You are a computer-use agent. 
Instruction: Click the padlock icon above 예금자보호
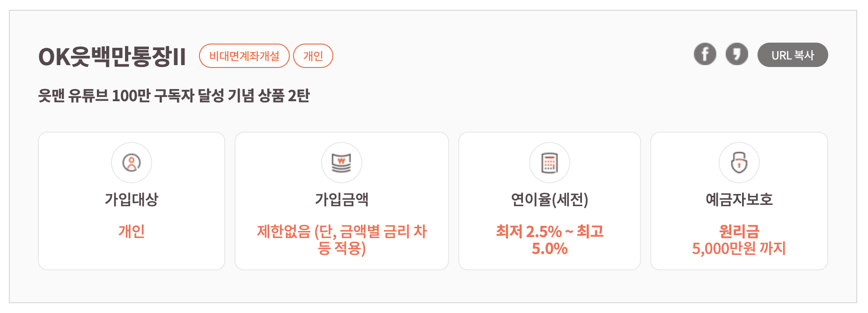pos(739,163)
